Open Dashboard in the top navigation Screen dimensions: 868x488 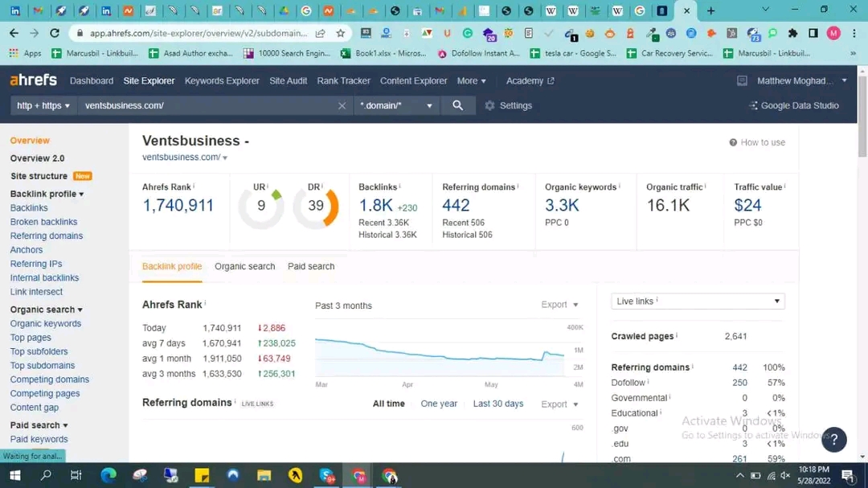click(92, 81)
